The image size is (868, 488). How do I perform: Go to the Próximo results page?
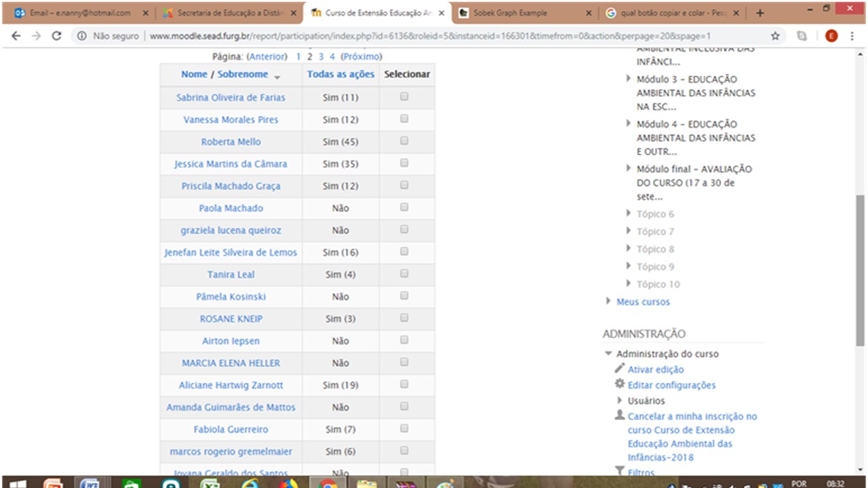click(361, 57)
